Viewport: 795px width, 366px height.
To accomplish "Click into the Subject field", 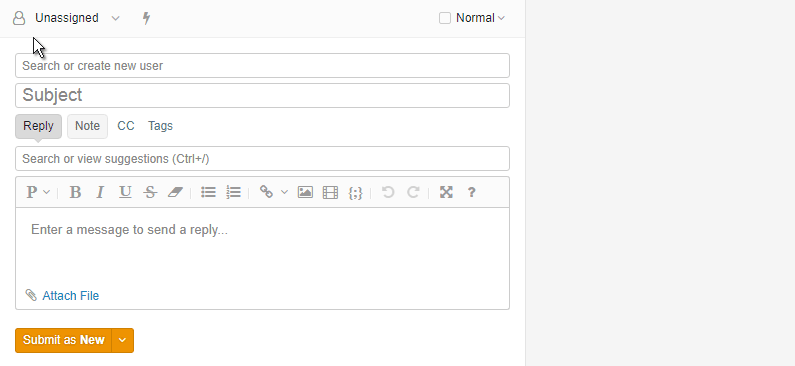I will [x=262, y=95].
